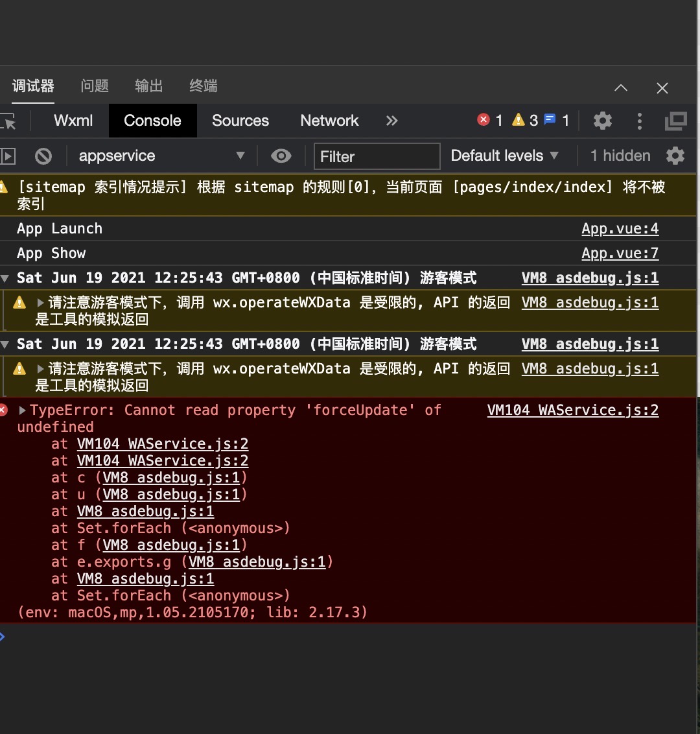Toggle the console sidebar panel icon
Screen dimensions: 700x734
click(x=8, y=156)
